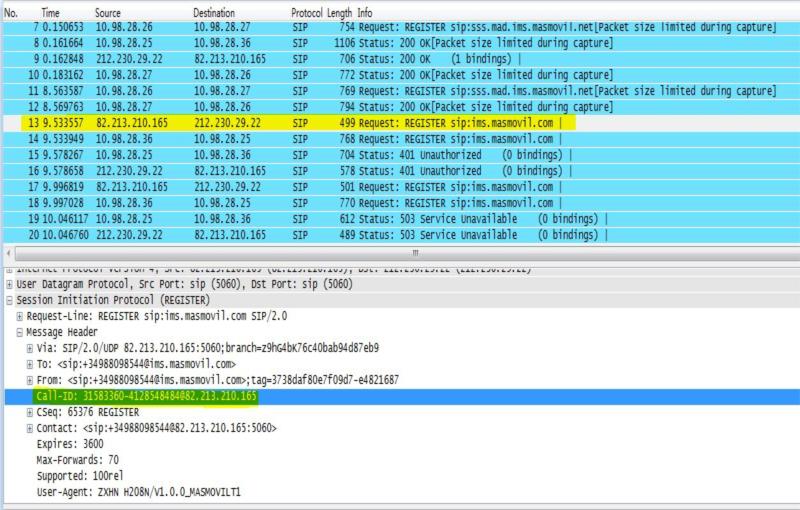Expand the To header field
The width and height of the screenshot is (800, 510).
tap(30, 364)
